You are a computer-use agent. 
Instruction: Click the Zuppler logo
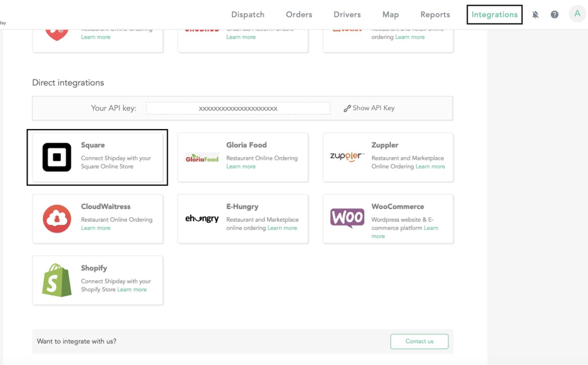pos(347,157)
